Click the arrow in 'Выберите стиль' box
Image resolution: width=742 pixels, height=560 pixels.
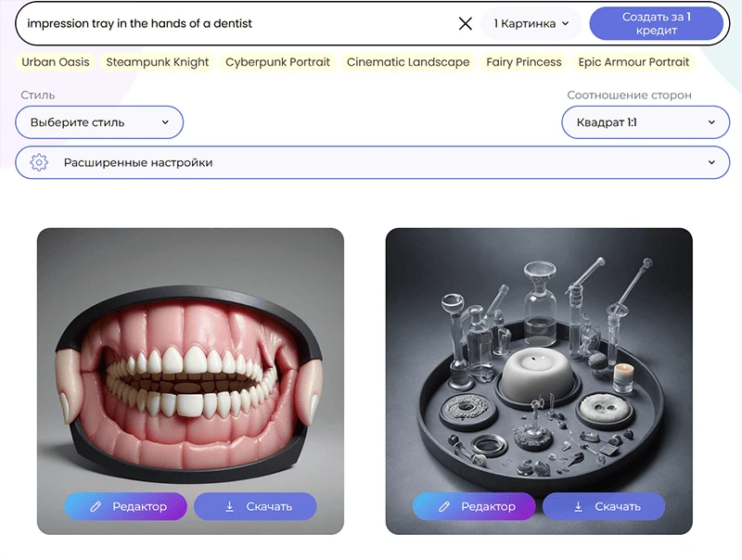coord(165,122)
